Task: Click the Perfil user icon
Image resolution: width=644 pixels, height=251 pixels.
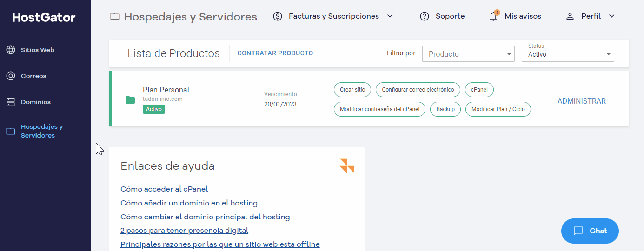Action: [x=570, y=16]
